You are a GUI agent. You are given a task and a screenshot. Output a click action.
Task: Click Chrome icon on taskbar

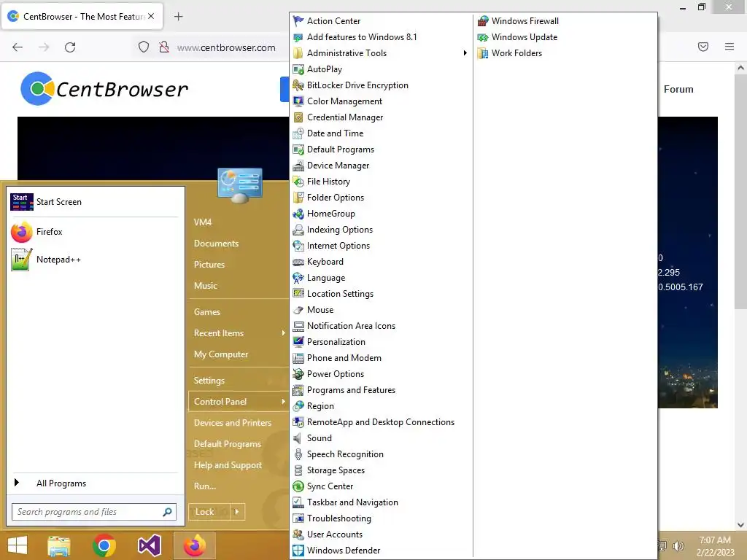tap(104, 545)
